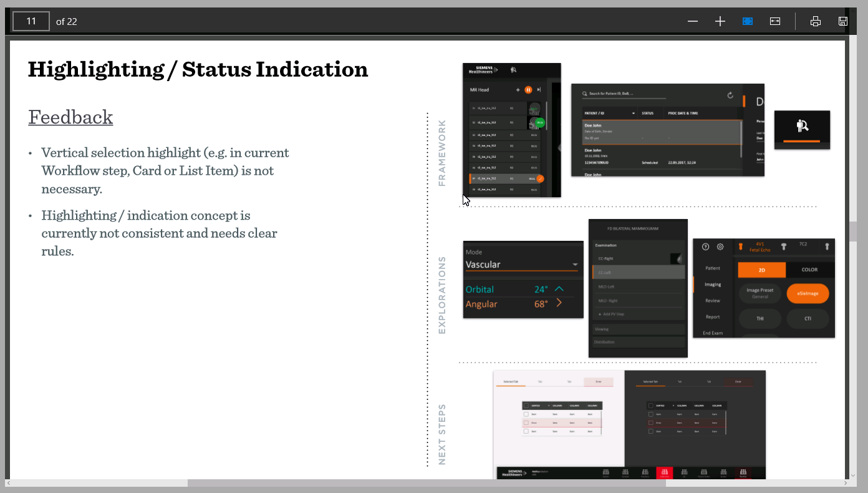Toggle the CTI pill button
Viewport: 868px width, 493px height.
click(x=808, y=318)
